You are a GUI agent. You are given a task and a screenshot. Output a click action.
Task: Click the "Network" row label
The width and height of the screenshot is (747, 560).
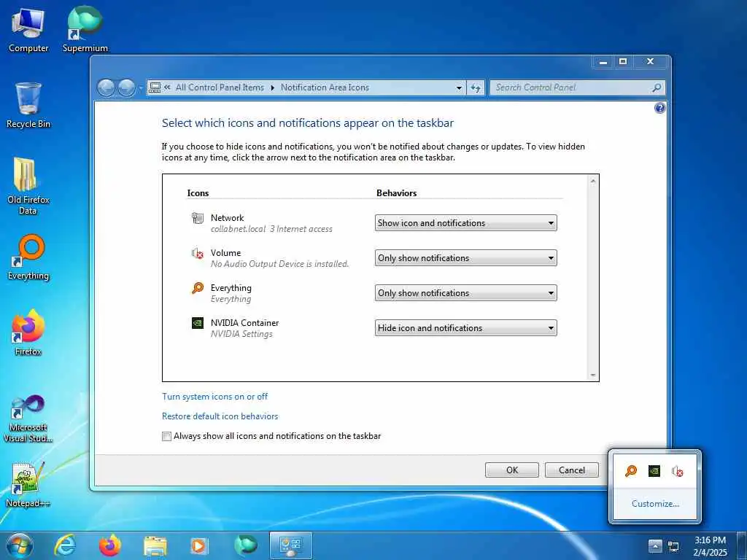pyautogui.click(x=228, y=218)
